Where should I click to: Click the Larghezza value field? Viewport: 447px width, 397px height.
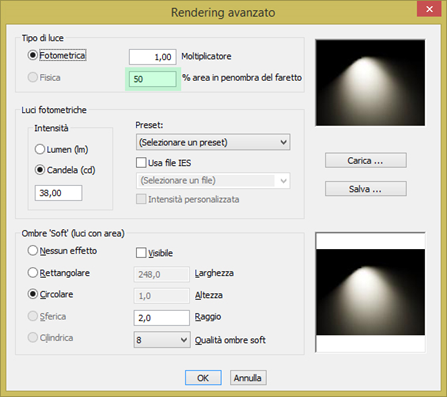click(x=161, y=274)
